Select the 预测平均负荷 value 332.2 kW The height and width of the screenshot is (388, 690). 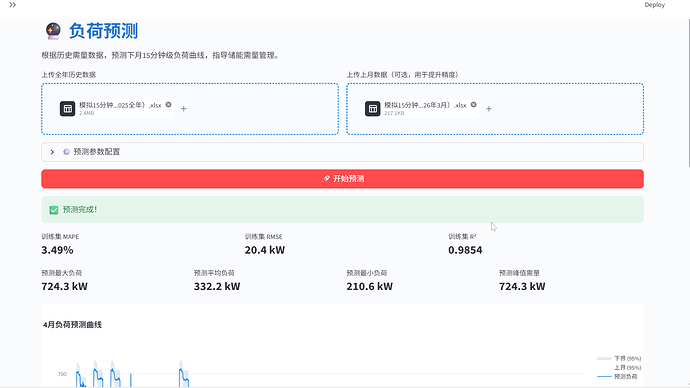tap(217, 286)
